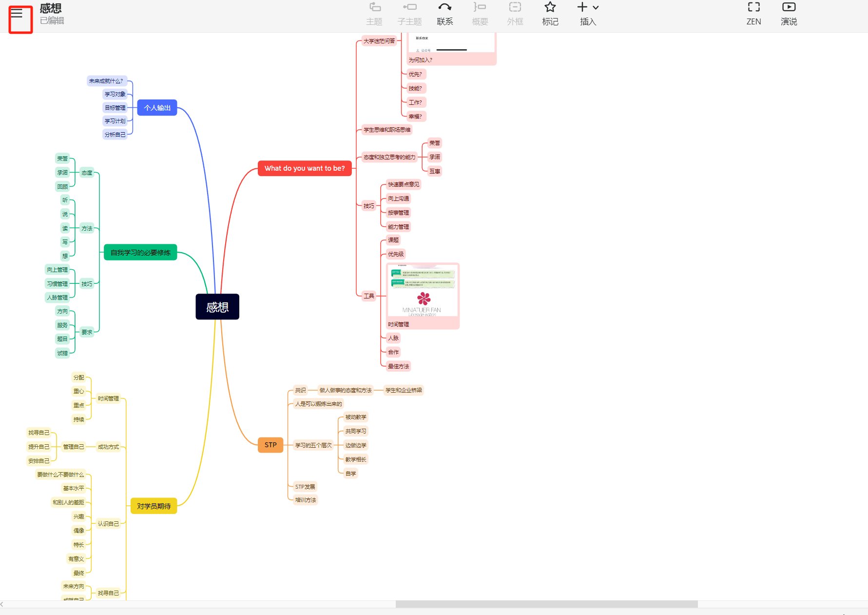This screenshot has width=868, height=615.
Task: Click the 概要 (Summary) toolbar icon
Action: pos(480,14)
